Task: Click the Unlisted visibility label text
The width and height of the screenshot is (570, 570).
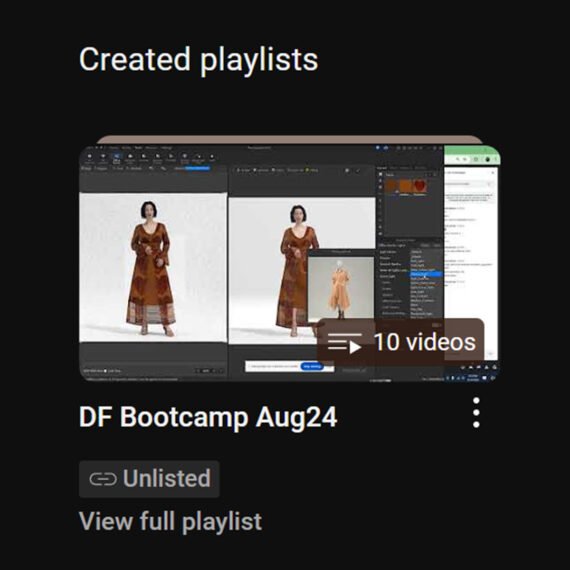Action: tap(167, 478)
